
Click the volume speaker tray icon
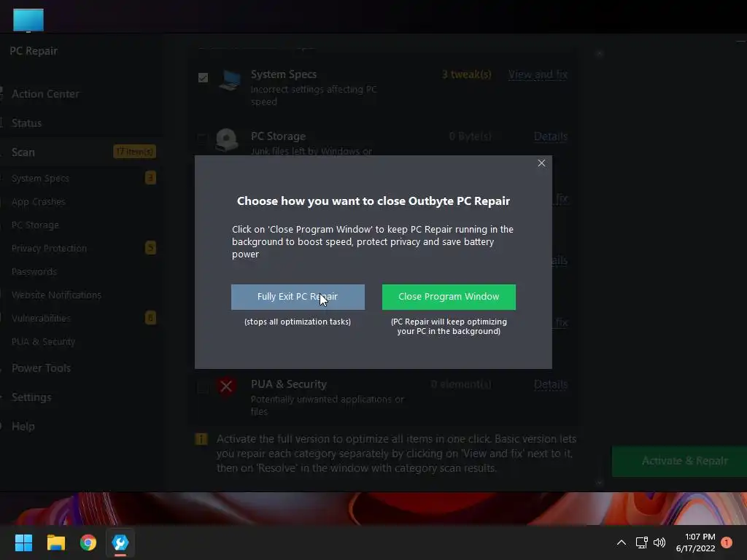click(x=659, y=542)
